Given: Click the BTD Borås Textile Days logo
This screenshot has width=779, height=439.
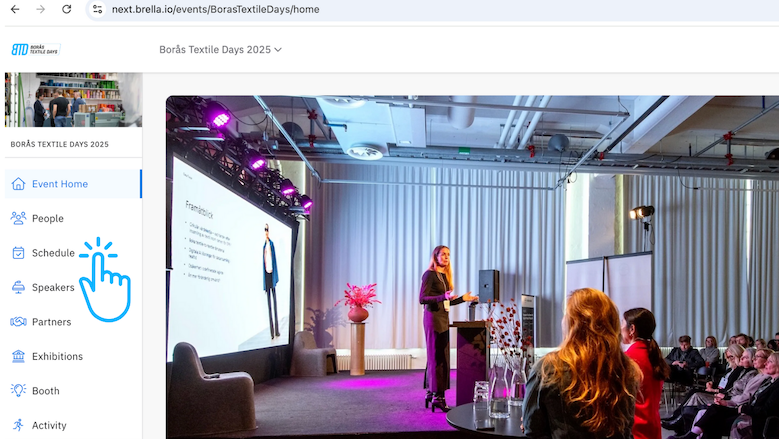Looking at the screenshot, I should 35,49.
